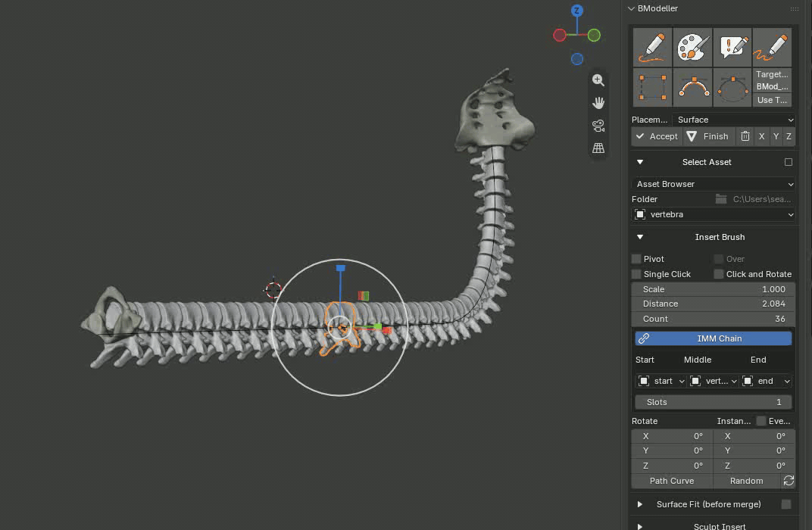
Task: Open the start asset dropdown
Action: coord(661,381)
